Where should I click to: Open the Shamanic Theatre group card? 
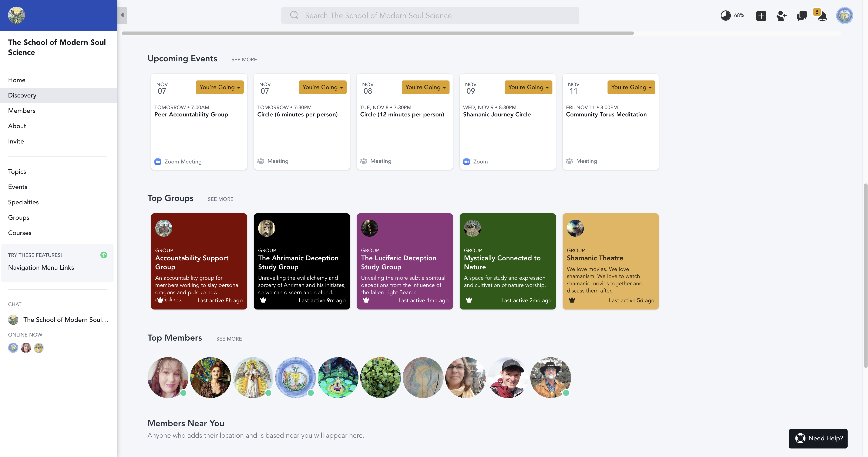click(610, 261)
